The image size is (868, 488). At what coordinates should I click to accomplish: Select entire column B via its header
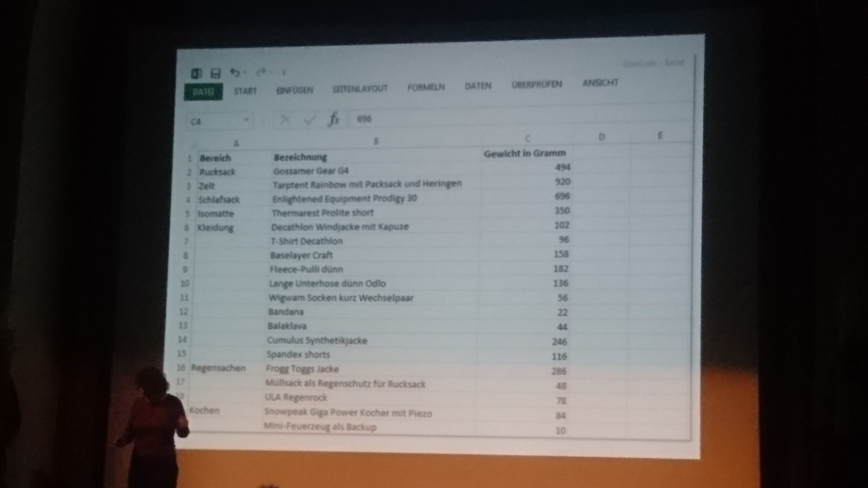pos(376,141)
